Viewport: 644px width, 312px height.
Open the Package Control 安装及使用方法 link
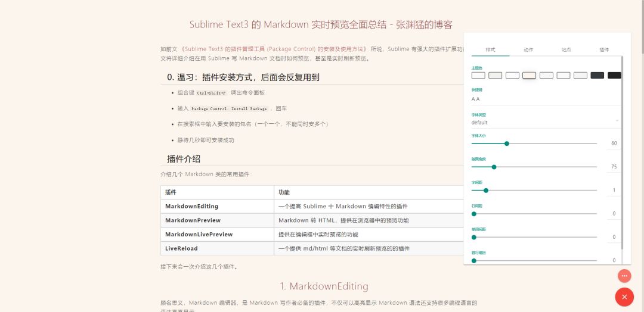pos(275,49)
